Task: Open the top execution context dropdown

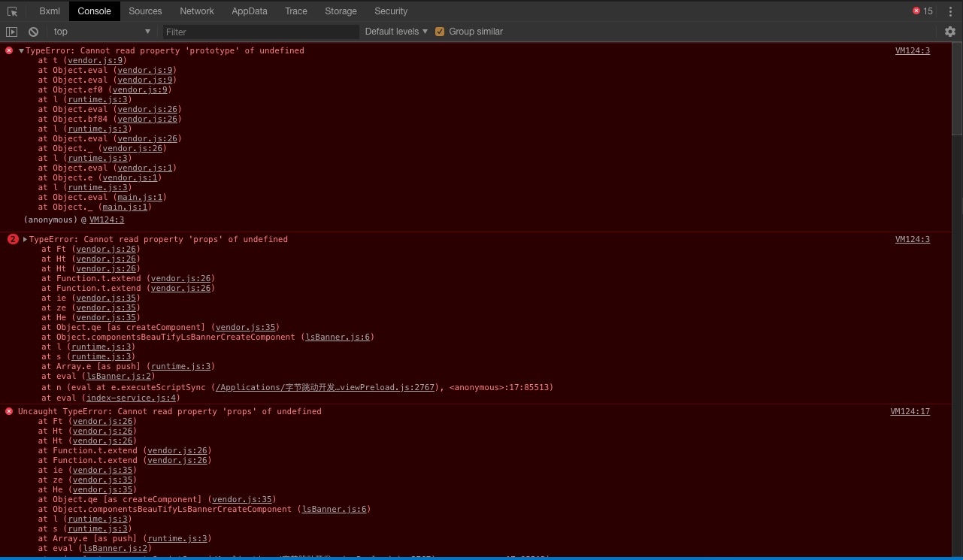Action: 101,32
